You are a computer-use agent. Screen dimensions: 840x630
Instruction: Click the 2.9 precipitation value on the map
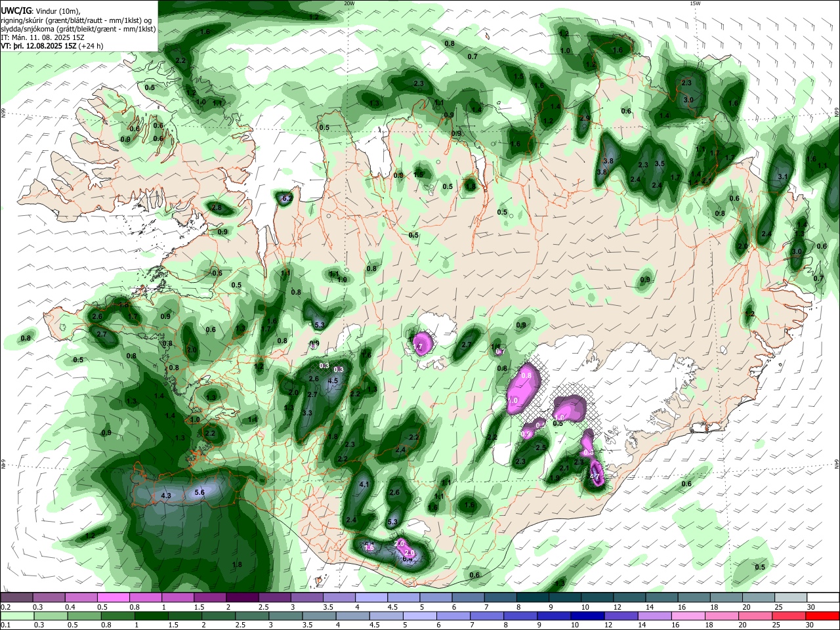[585, 118]
